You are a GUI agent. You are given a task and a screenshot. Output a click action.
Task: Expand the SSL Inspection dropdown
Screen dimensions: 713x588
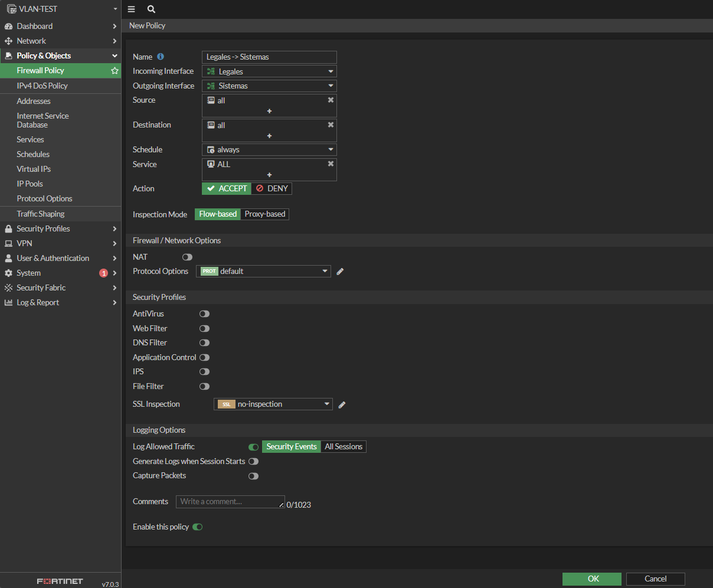click(273, 404)
